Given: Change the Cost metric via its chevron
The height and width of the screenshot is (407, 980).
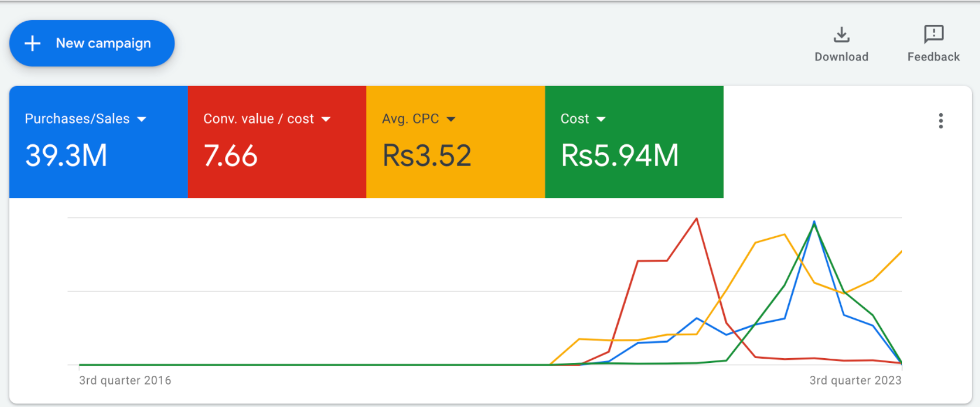Looking at the screenshot, I should [x=602, y=119].
